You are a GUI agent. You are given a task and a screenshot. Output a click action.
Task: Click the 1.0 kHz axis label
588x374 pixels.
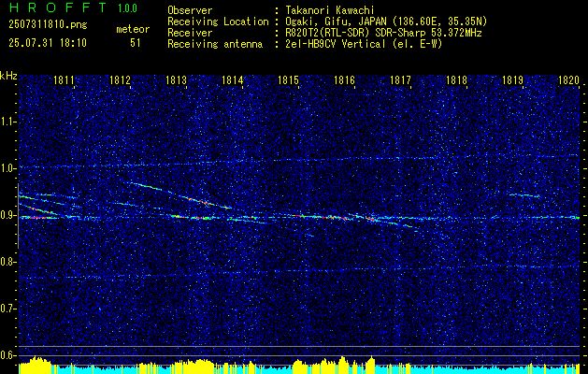pyautogui.click(x=7, y=168)
